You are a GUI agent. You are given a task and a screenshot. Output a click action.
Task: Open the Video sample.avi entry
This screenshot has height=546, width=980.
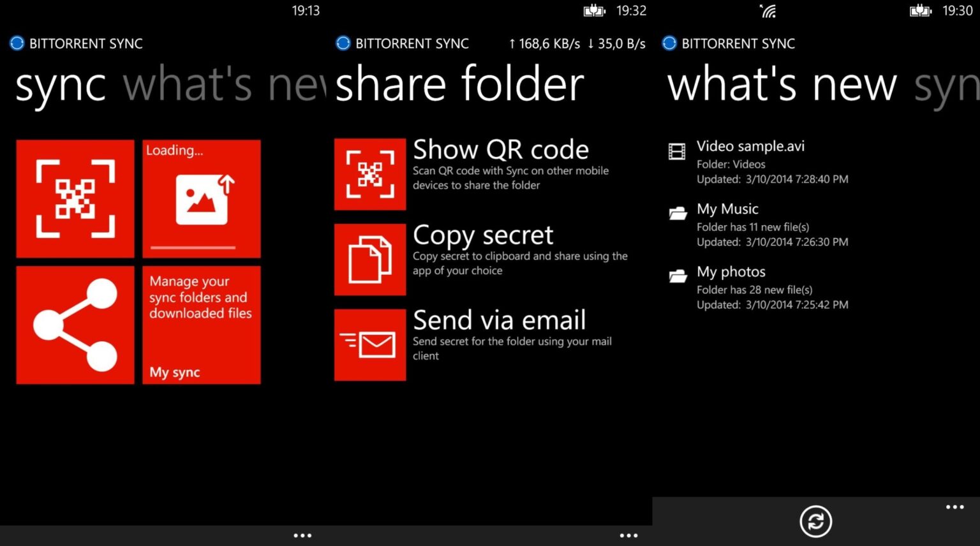(x=750, y=146)
